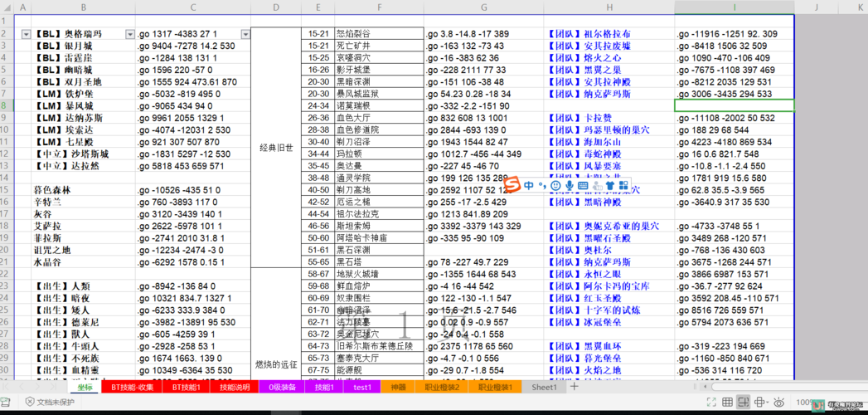Toggle eye protection mode icon in status bar
This screenshot has width=868, height=415.
[x=778, y=403]
